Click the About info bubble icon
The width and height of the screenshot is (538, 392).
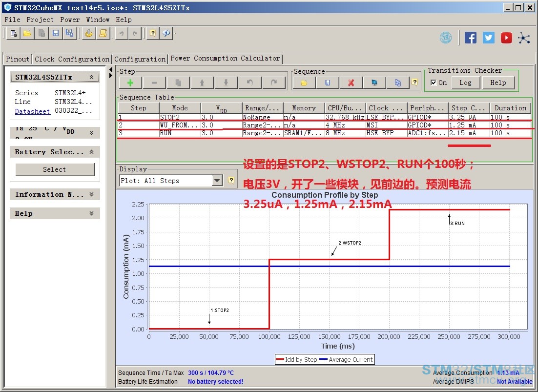pos(166,33)
